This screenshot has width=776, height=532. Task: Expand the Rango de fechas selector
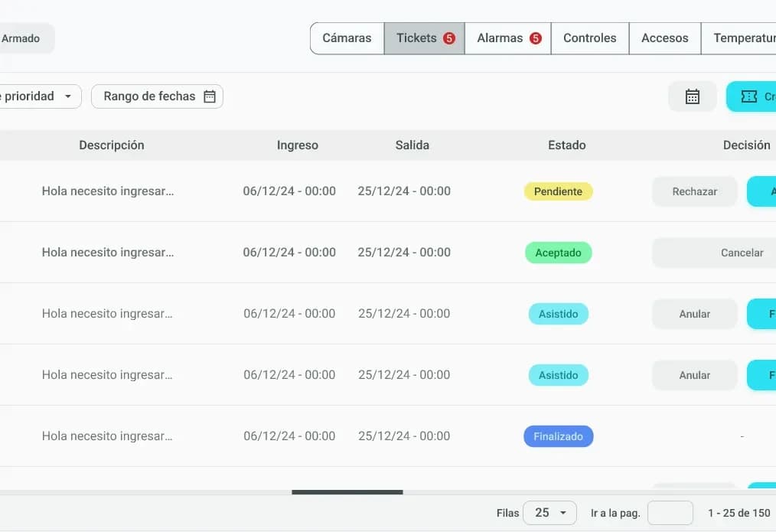(157, 96)
